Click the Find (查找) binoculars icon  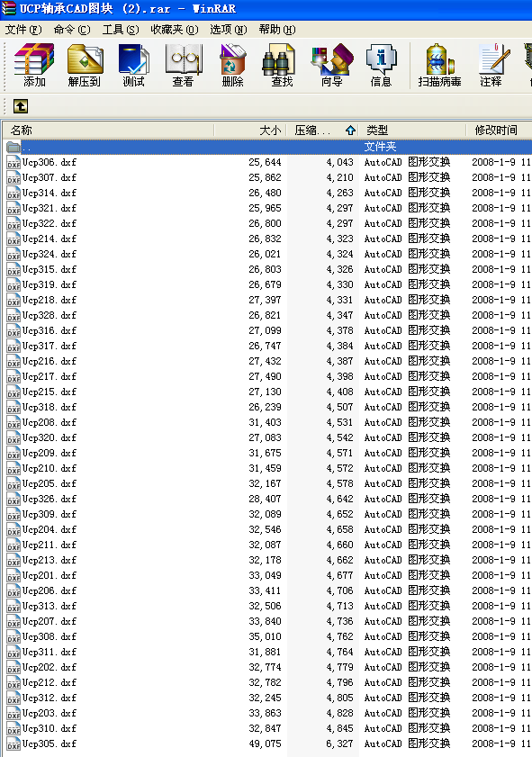click(282, 65)
